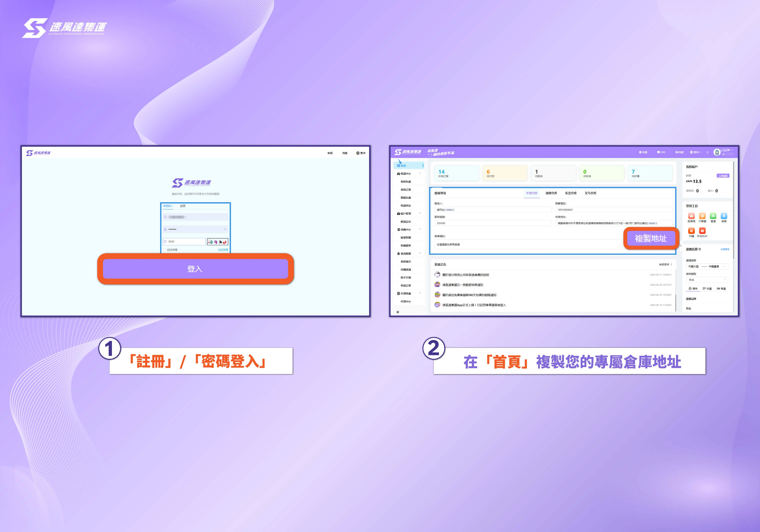This screenshot has height=532, width=760.
Task: Click the 官網 icon in dashboard header
Action: click(643, 152)
